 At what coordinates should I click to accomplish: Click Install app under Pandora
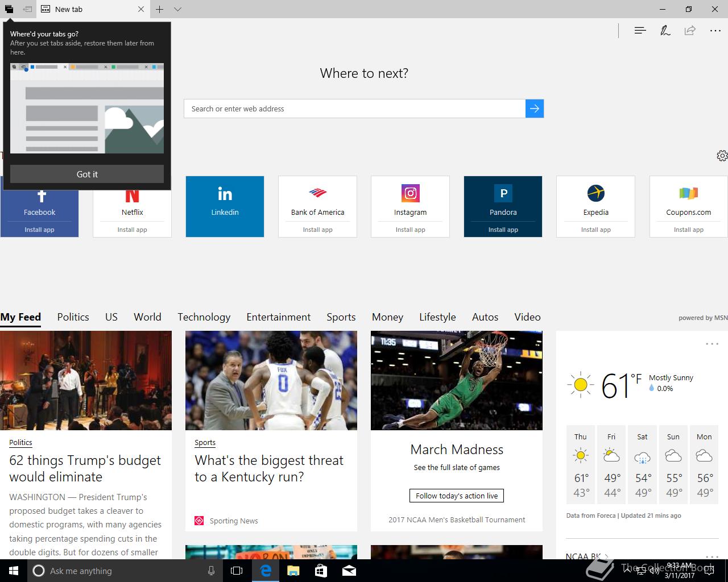(x=503, y=230)
